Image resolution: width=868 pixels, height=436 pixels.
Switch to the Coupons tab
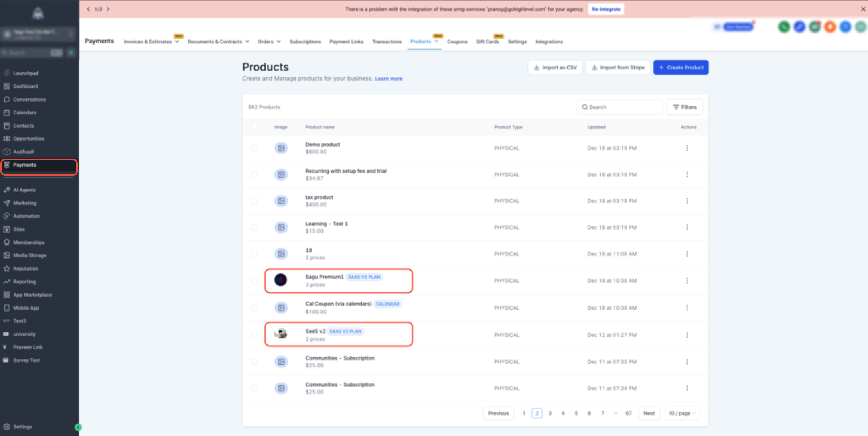(x=457, y=41)
